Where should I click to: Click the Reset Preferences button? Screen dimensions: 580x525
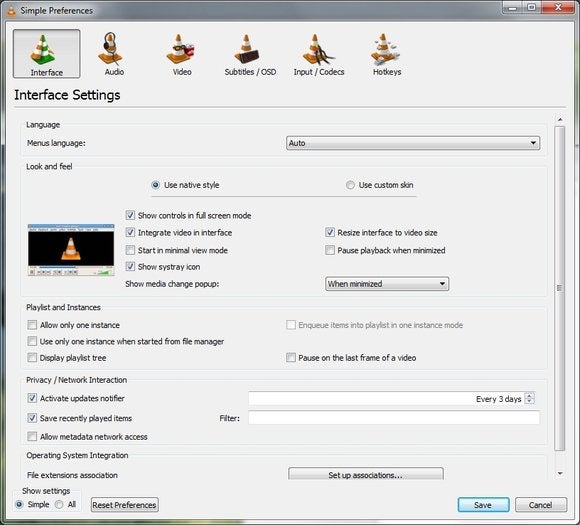[125, 505]
